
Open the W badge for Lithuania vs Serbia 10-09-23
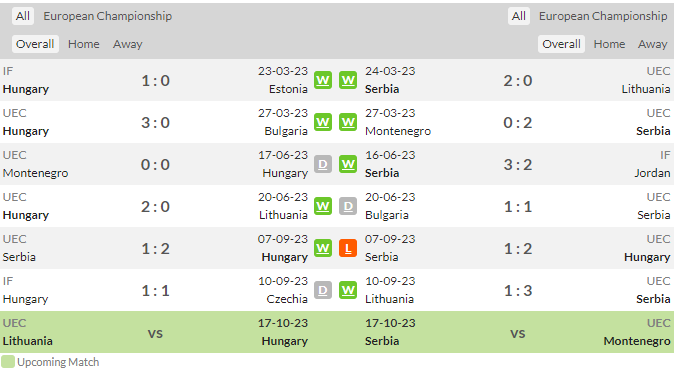348,291
